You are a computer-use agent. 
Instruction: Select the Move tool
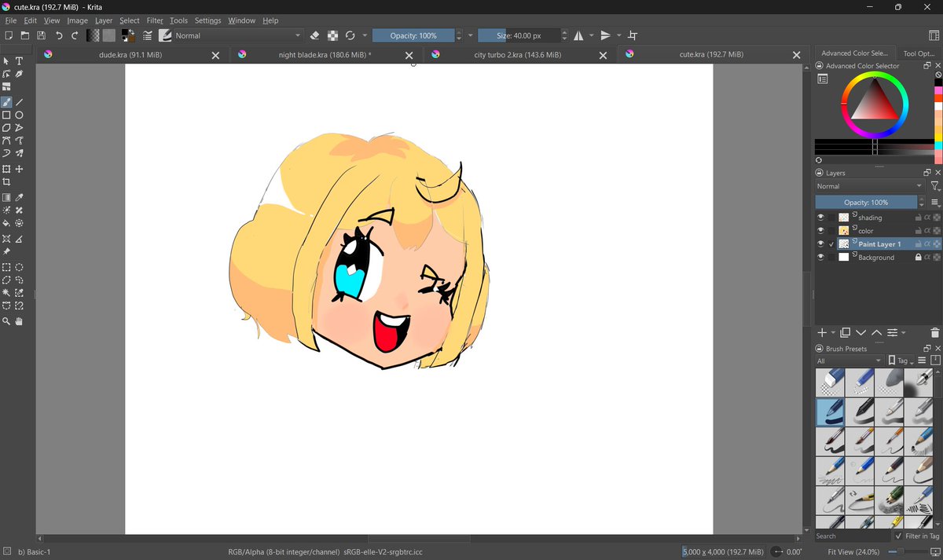(20, 169)
